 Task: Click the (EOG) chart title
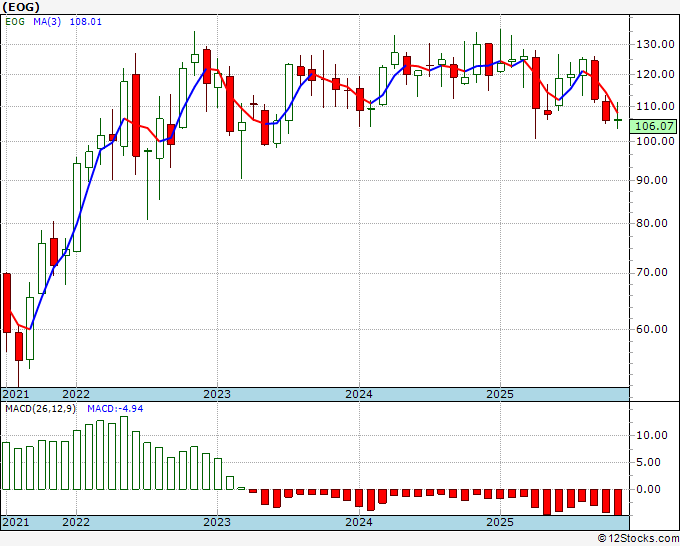[x=21, y=7]
